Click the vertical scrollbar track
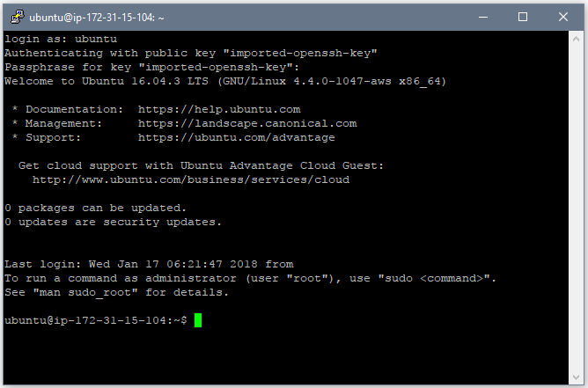Screen dimensions: 588x388 pyautogui.click(x=576, y=208)
